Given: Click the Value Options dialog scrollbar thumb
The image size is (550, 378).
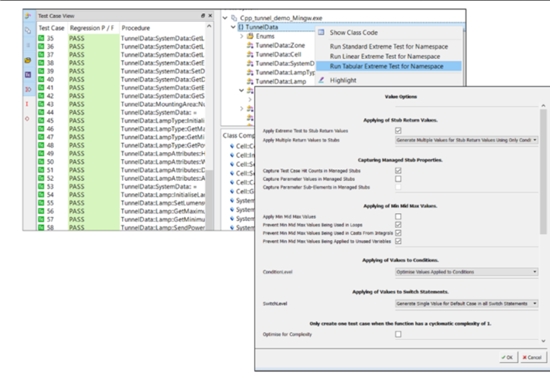Looking at the screenshot, I should pos(543,171).
